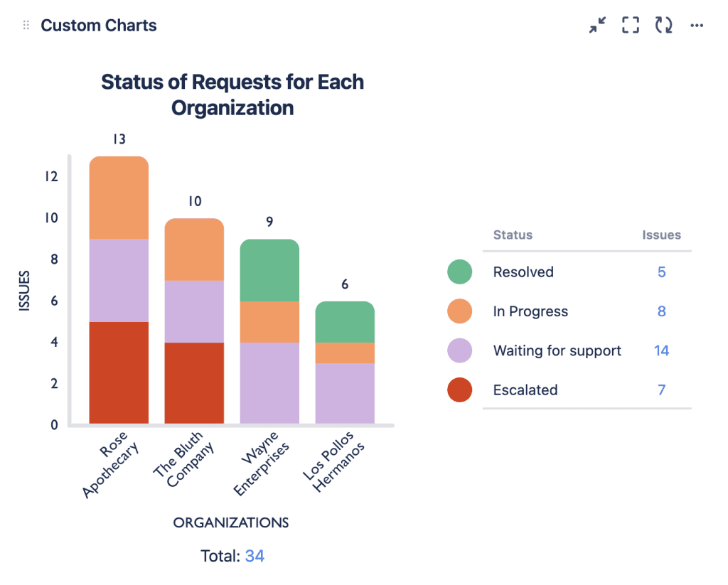Click the Status column header
This screenshot has width=728, height=585.
pyautogui.click(x=513, y=235)
